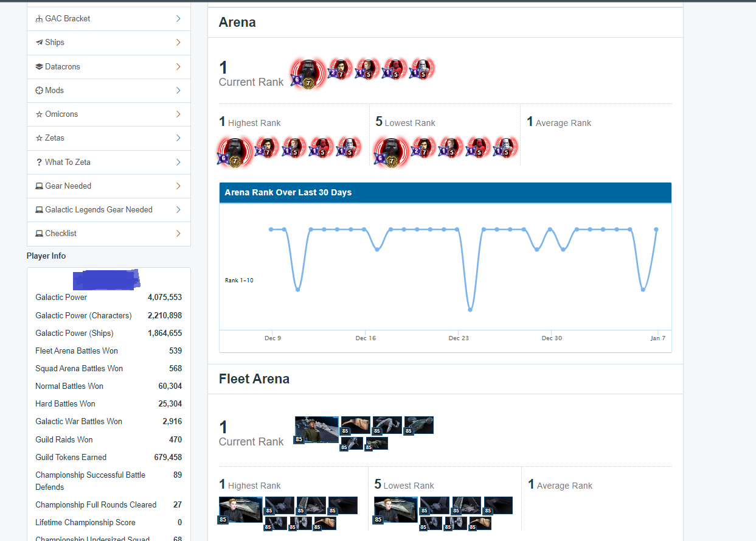Open the leader portrait under Arena Lowest Rank
The height and width of the screenshot is (541, 756).
[x=392, y=152]
